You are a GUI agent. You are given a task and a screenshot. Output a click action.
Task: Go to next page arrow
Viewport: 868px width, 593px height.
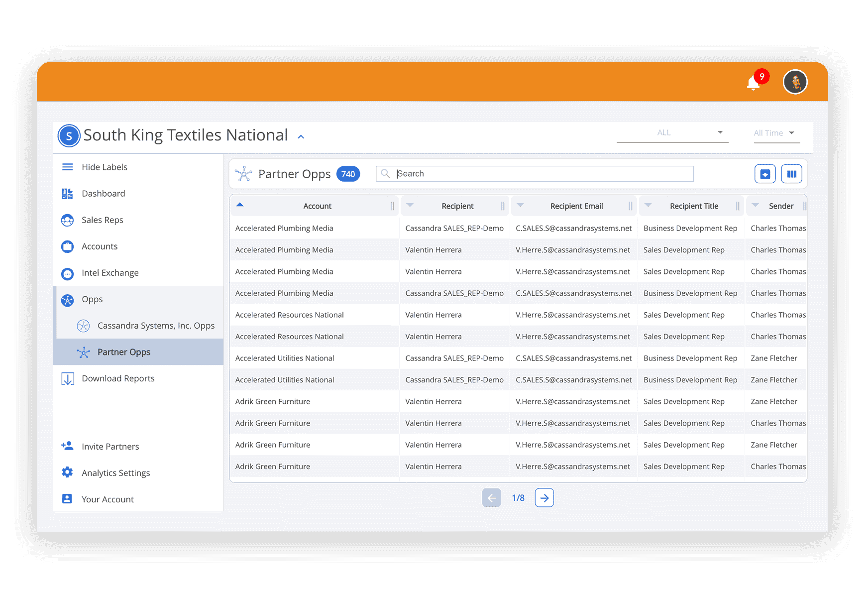coord(544,497)
